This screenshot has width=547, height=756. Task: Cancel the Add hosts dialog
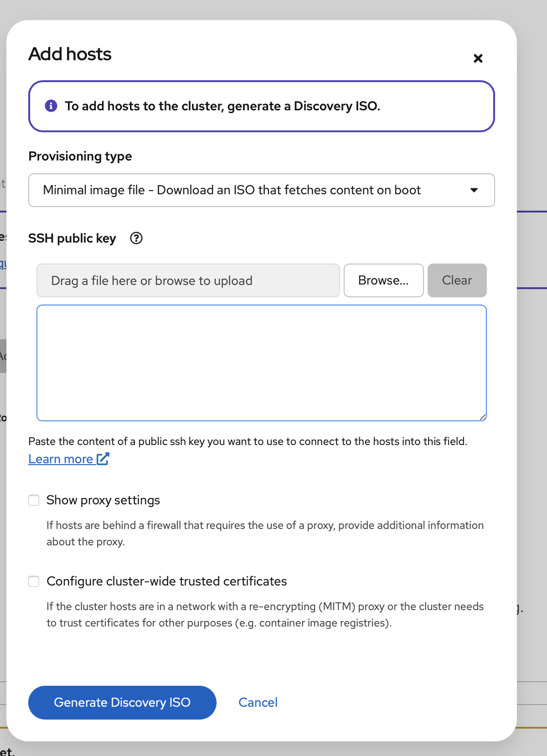tap(258, 702)
